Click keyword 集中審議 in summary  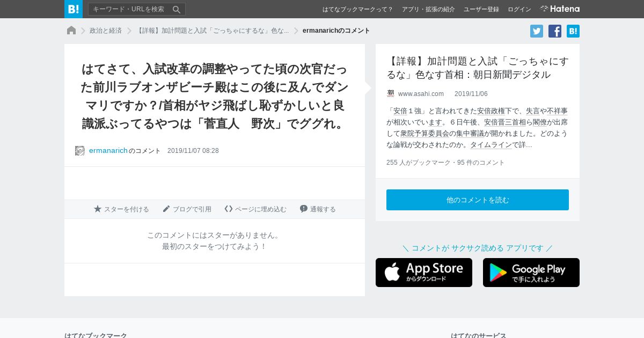pos(470,134)
